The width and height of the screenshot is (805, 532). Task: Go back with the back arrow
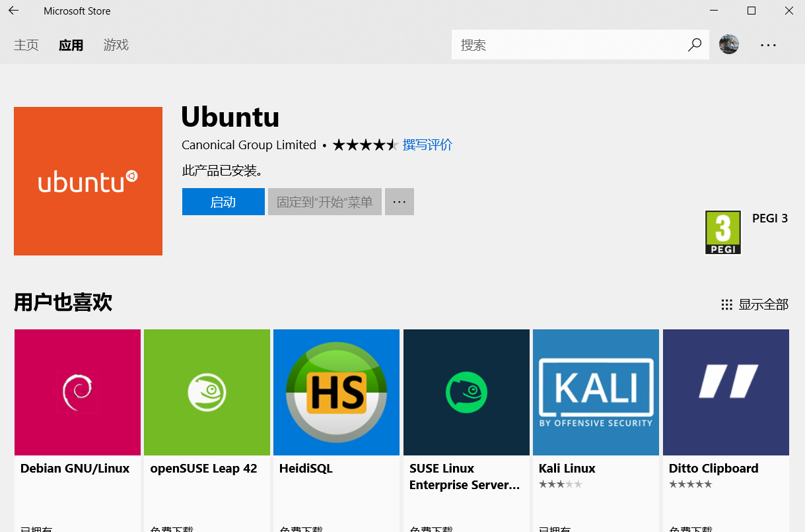click(13, 11)
